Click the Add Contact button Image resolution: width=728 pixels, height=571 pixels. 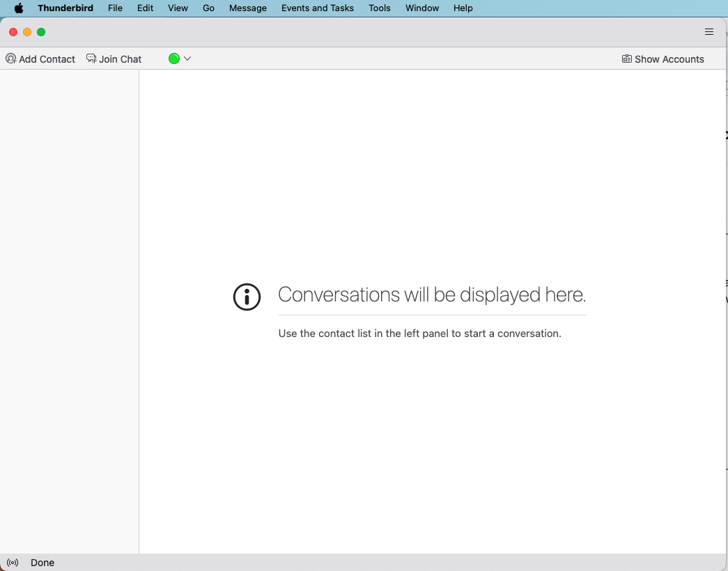click(x=40, y=59)
